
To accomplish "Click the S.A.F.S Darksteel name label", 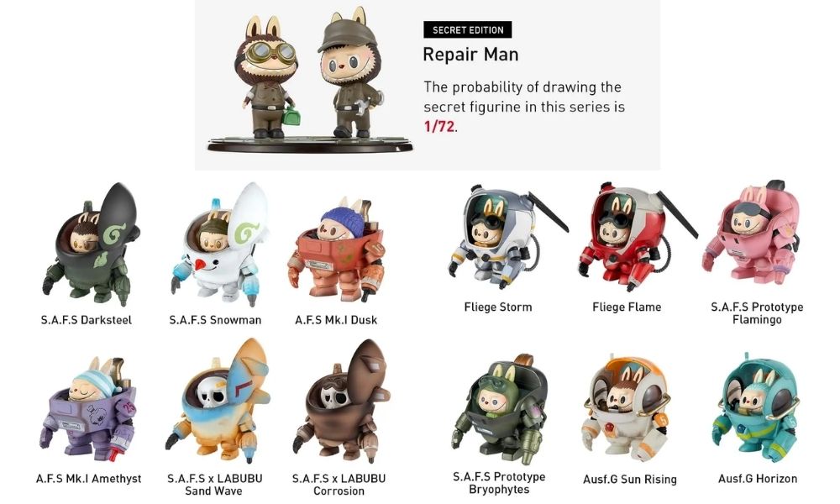I will (87, 320).
